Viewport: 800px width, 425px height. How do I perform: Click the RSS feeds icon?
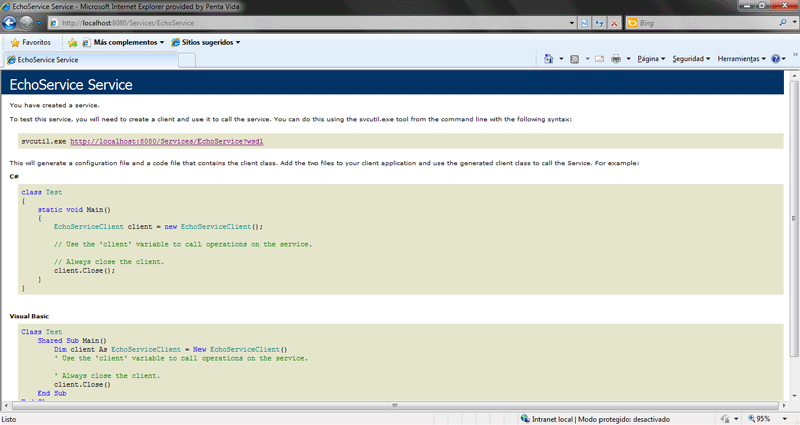tap(575, 59)
